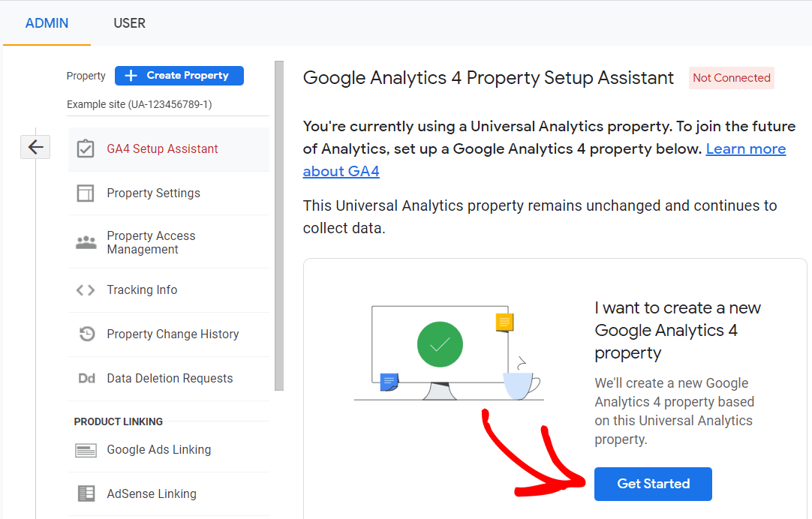Click the AdSense Linking icon
Image resolution: width=812 pixels, height=519 pixels.
click(86, 494)
